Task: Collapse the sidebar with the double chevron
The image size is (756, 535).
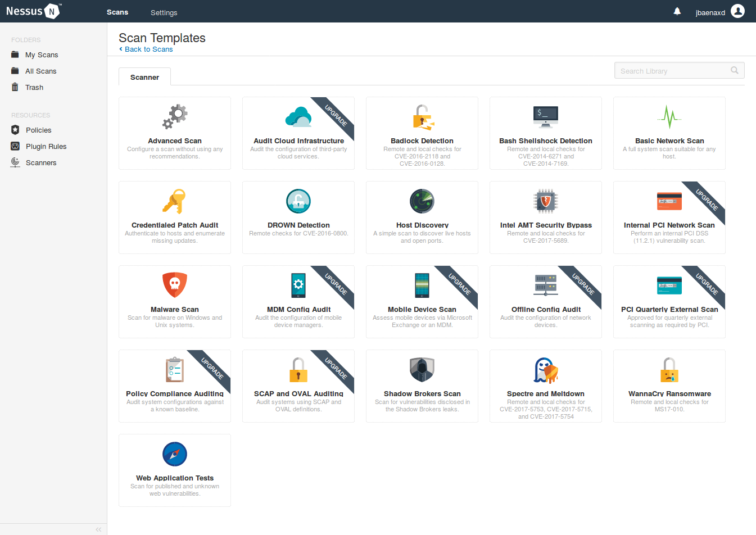Action: [98, 529]
